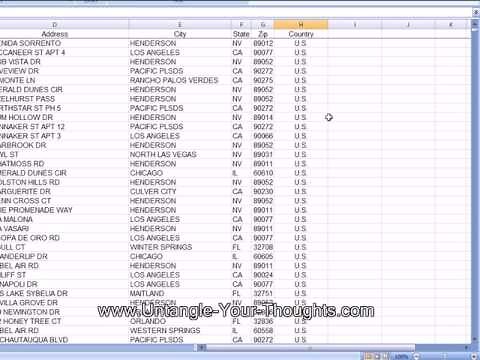Select the RTHSTAR ST PH 5 cell

click(x=64, y=108)
